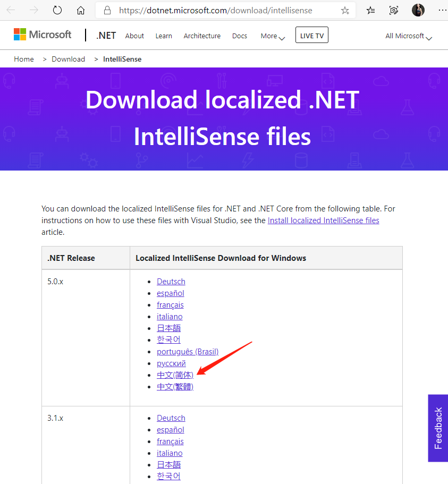
Task: Download 5.0.x 中文(简体) IntelliSense
Action: 175,375
